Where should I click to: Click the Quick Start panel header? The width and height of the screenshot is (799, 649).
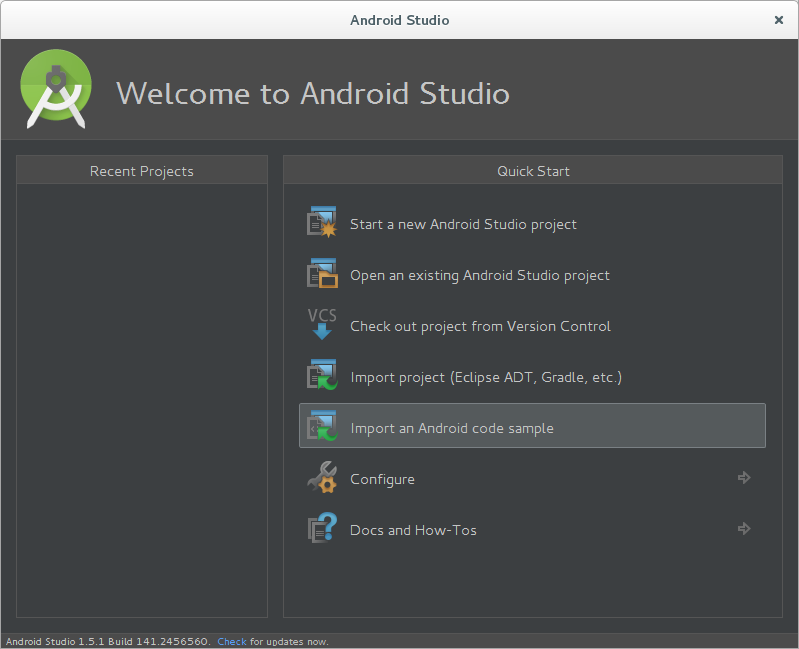click(533, 171)
